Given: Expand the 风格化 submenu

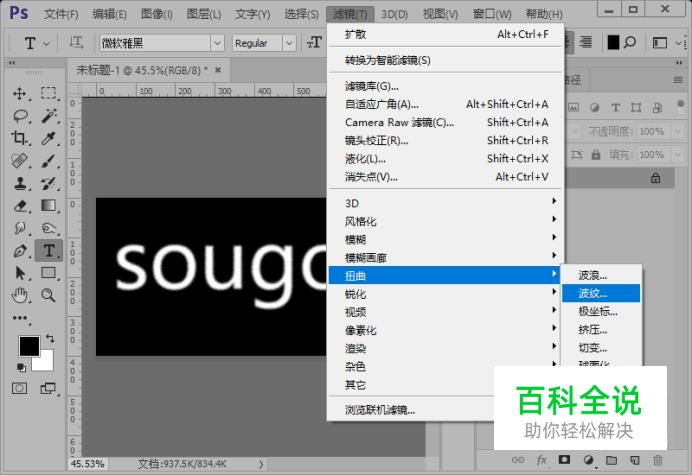Looking at the screenshot, I should [446, 221].
